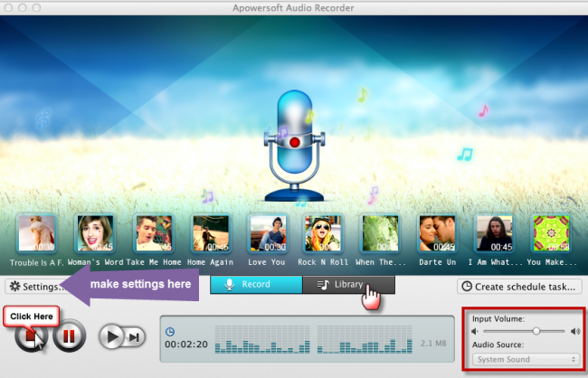Click the Home Again song title
This screenshot has width=588, height=378.
[x=210, y=262]
